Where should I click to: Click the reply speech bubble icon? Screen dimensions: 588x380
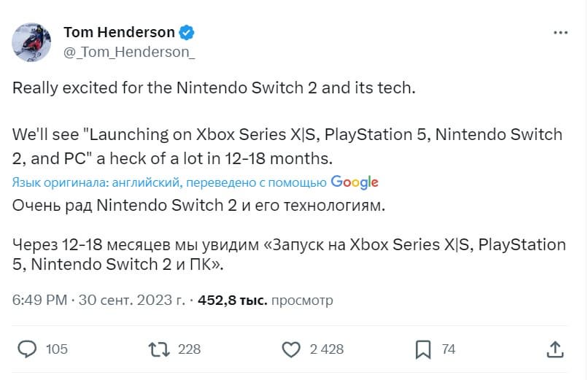27,349
